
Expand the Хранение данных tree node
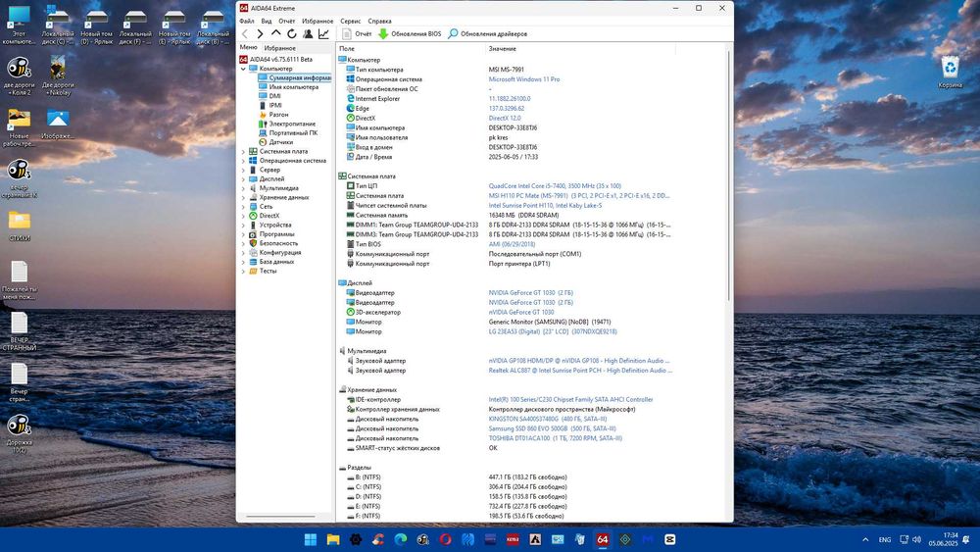pos(243,197)
